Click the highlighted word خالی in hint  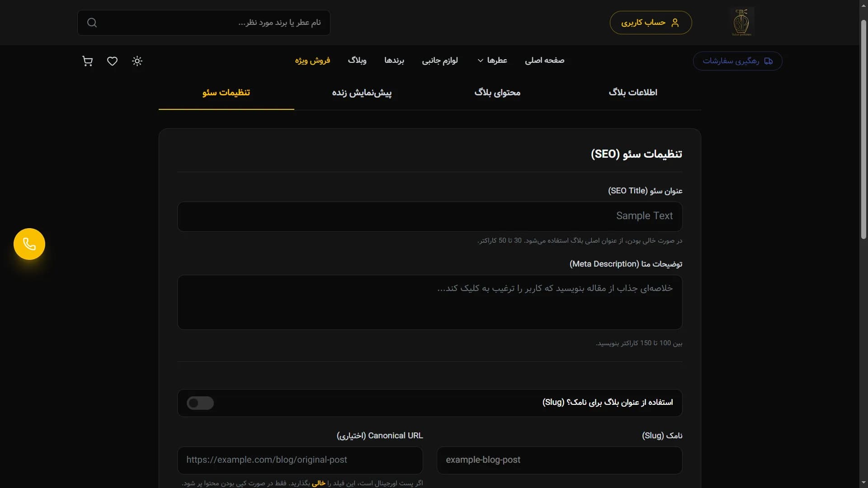click(x=319, y=483)
